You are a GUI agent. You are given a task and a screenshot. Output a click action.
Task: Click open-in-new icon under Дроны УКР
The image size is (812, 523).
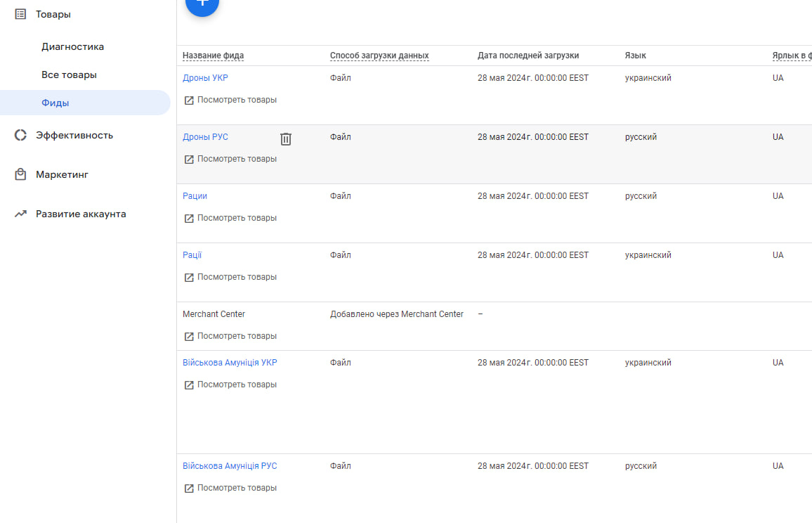point(189,101)
